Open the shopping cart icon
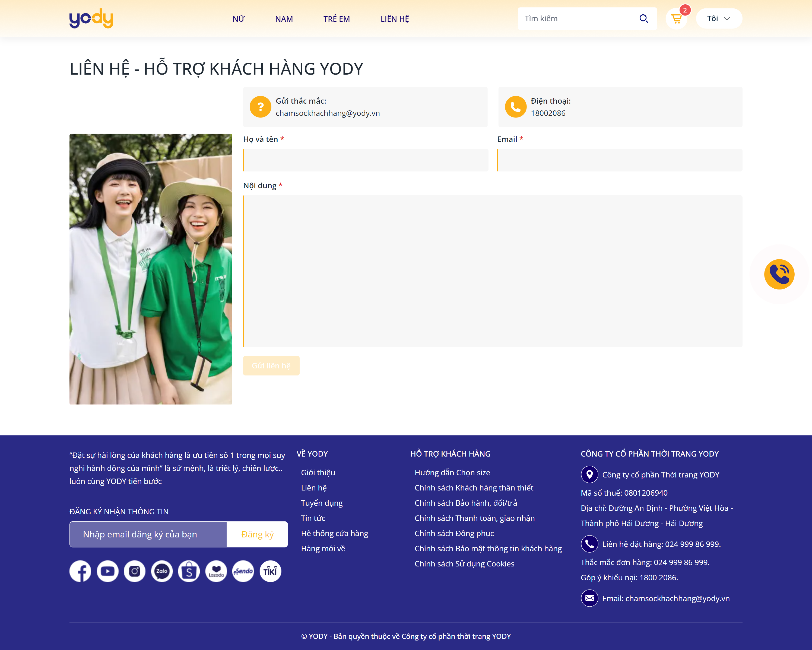Viewport: 812px width, 650px height. [676, 19]
